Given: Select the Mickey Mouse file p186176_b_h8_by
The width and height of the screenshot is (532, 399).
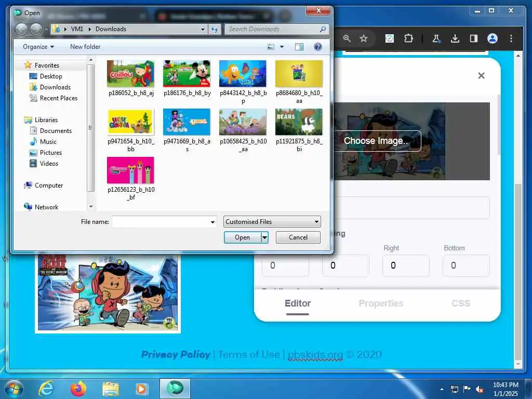Looking at the screenshot, I should point(187,78).
